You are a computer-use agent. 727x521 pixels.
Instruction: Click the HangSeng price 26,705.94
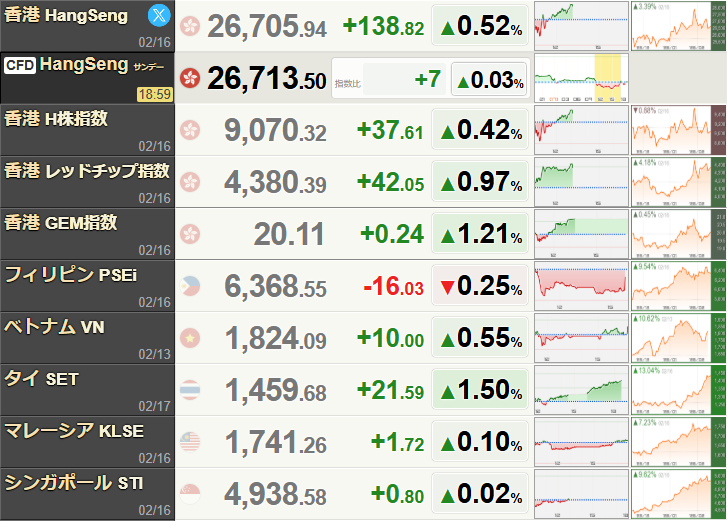tap(267, 26)
